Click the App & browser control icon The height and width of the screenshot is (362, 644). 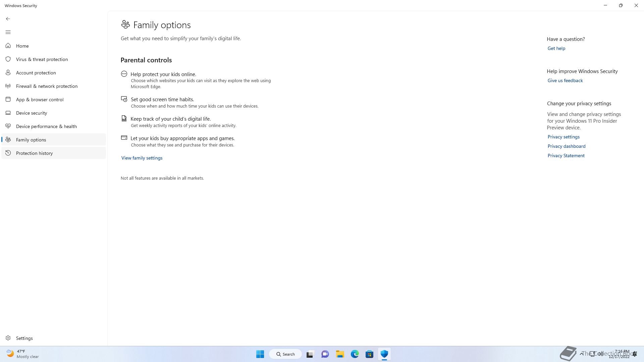[8, 99]
